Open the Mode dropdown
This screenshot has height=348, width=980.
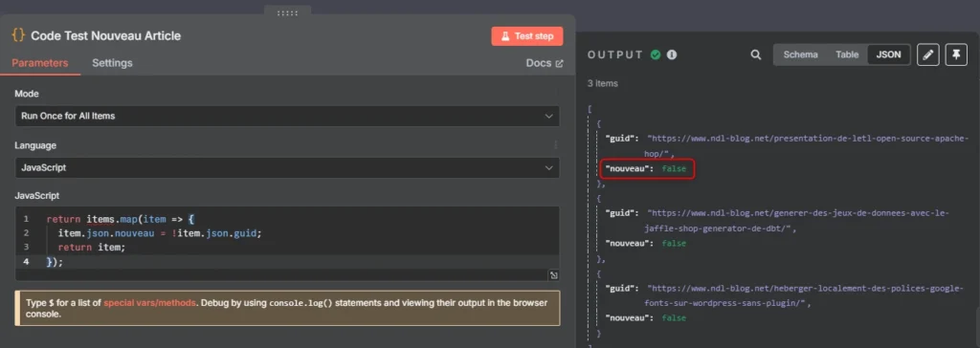(x=287, y=117)
